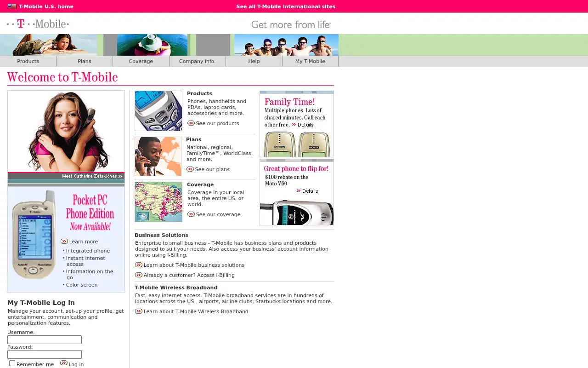The height and width of the screenshot is (368, 588).
Task: Click the Pocket PC phone image
Action: (34, 235)
